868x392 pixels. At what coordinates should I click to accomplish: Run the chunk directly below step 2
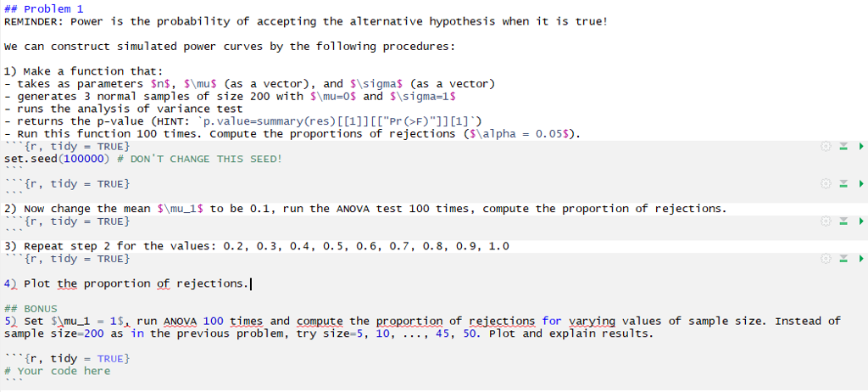pyautogui.click(x=860, y=221)
